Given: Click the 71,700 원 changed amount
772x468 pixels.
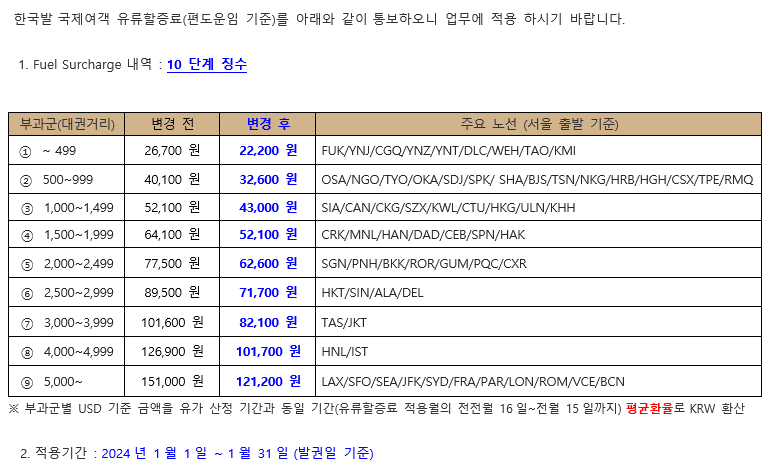Looking at the screenshot, I should coord(268,293).
